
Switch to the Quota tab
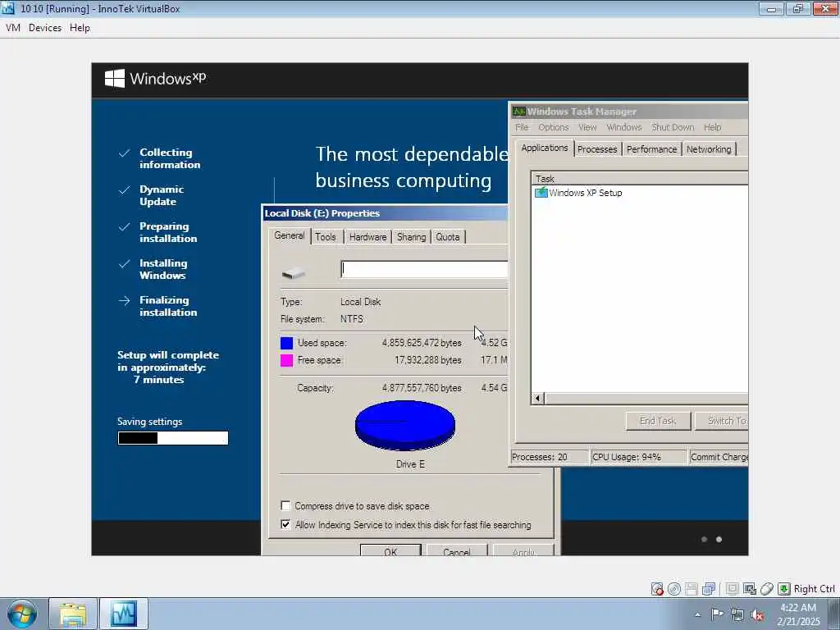[x=447, y=237]
